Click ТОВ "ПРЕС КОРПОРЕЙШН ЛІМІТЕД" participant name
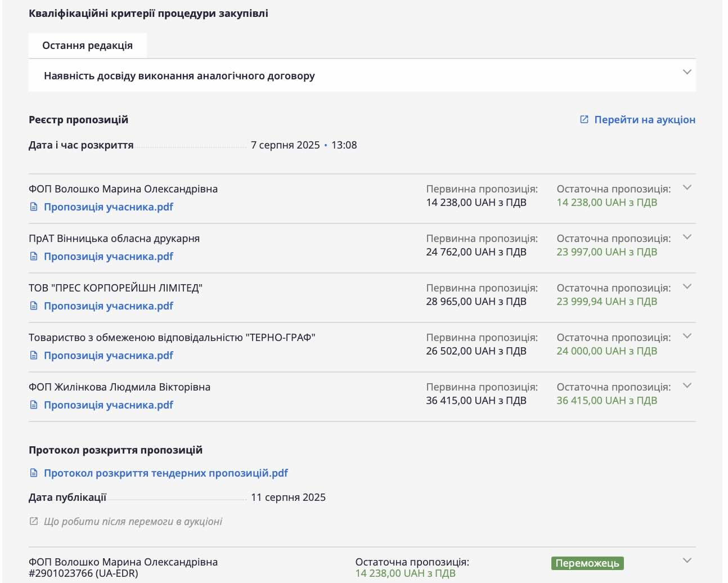The height and width of the screenshot is (583, 728). click(115, 288)
